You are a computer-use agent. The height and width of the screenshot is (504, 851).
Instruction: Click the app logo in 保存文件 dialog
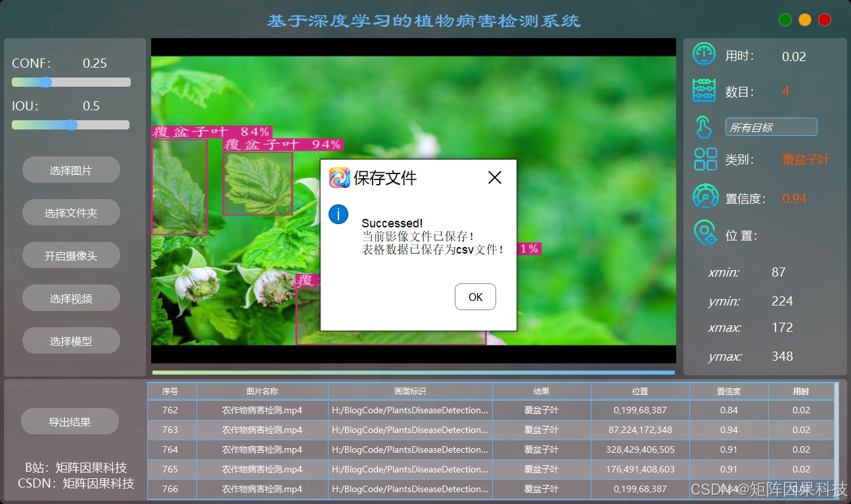pos(339,177)
